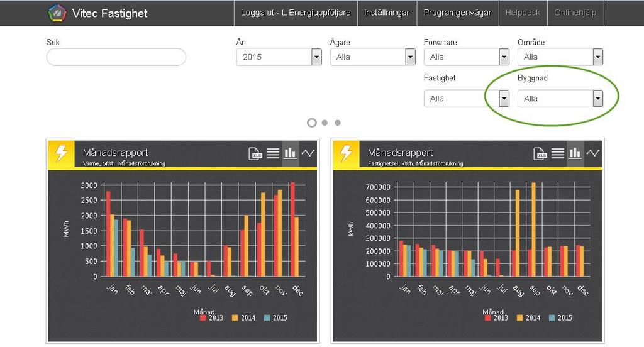The image size is (644, 347).
Task: Open the Fastighet dropdown
Action: coord(467,99)
